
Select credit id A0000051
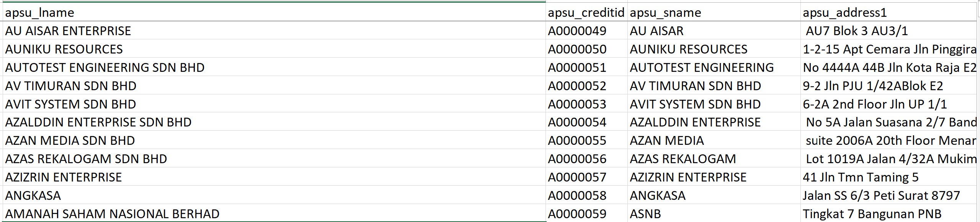pyautogui.click(x=586, y=67)
